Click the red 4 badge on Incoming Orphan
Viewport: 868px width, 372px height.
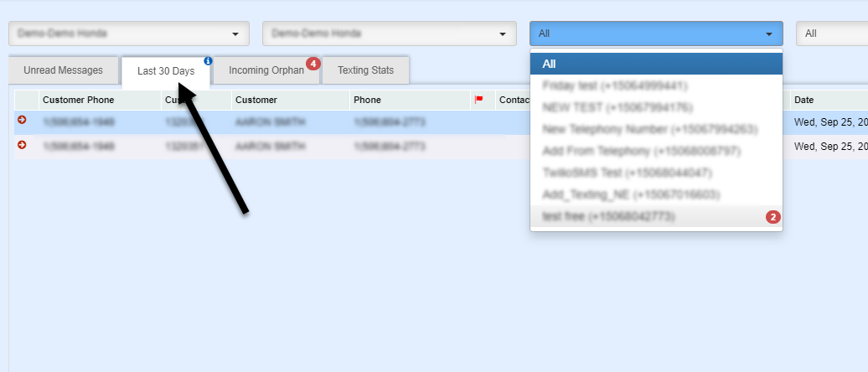(x=313, y=64)
